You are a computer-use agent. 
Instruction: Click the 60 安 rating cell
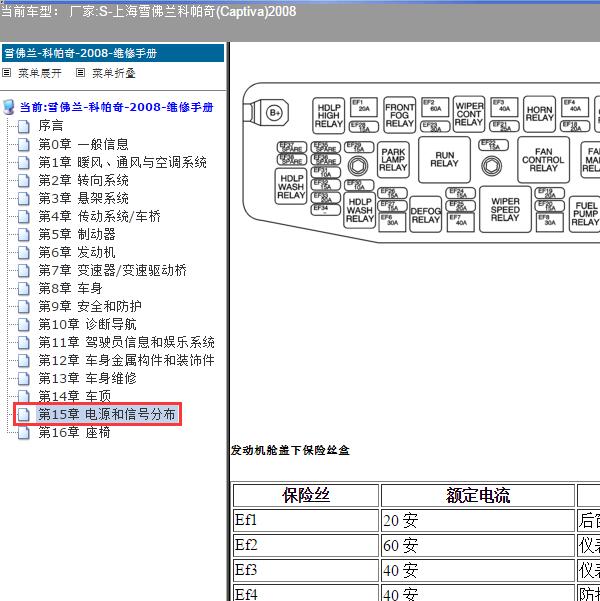(x=478, y=545)
